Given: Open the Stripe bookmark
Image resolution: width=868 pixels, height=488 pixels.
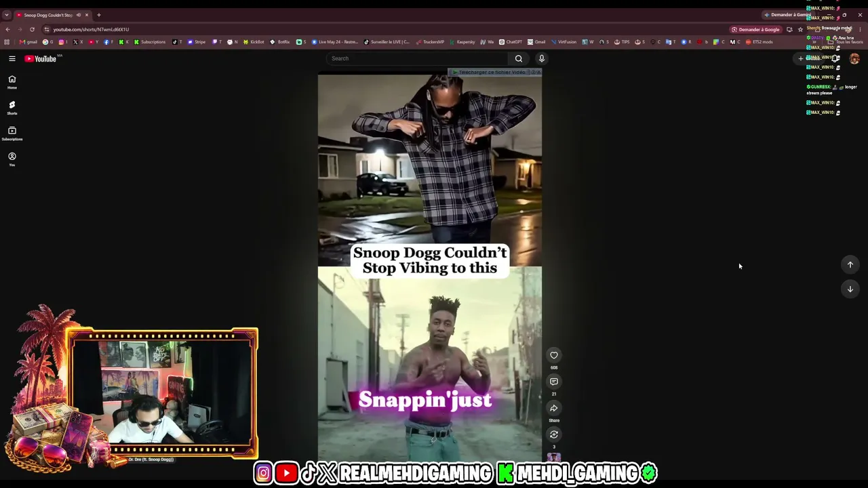Looking at the screenshot, I should [197, 42].
